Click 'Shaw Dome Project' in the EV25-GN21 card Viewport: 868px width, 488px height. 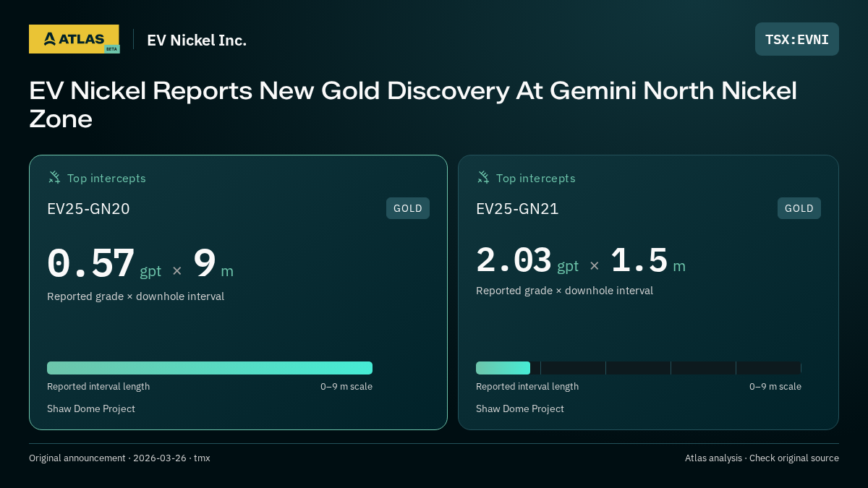pos(520,409)
